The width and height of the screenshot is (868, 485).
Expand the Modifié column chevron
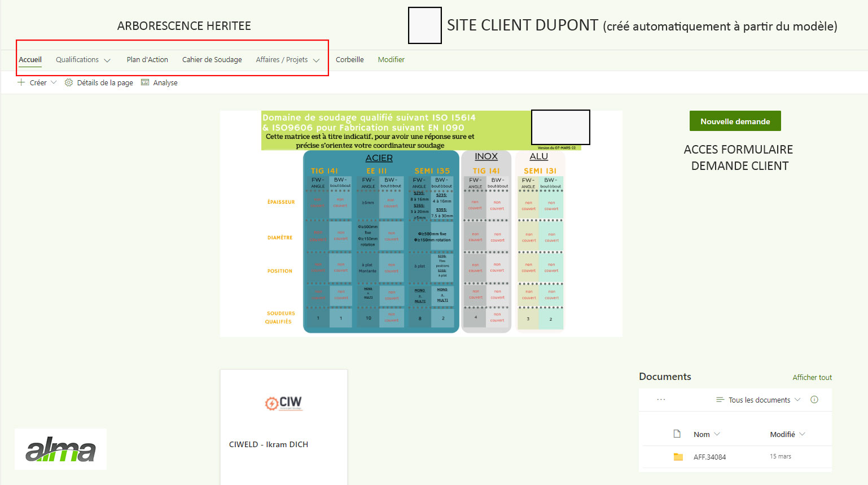click(803, 434)
